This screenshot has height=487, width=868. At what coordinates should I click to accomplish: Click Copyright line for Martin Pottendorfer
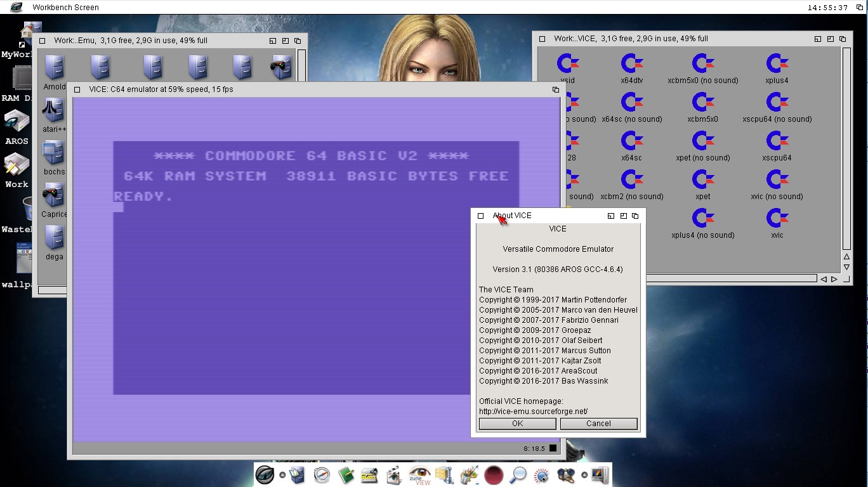click(x=553, y=299)
